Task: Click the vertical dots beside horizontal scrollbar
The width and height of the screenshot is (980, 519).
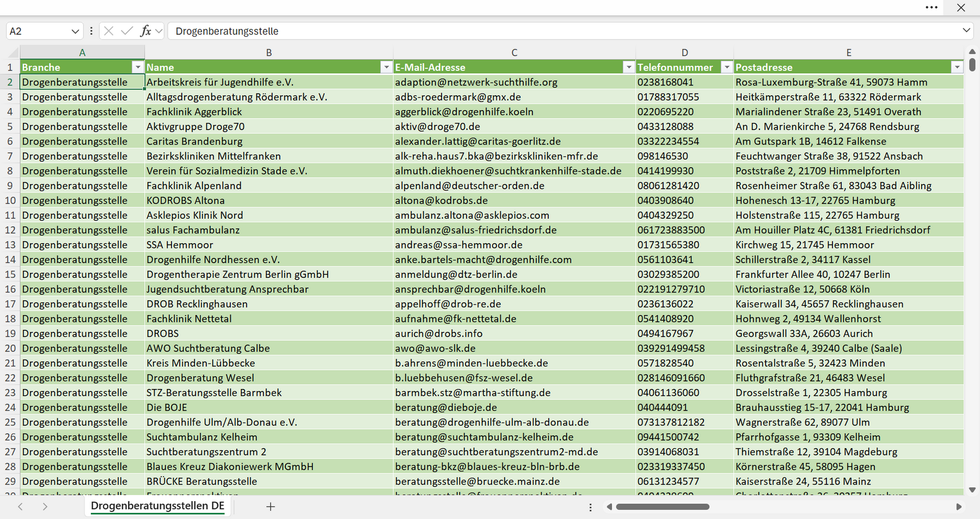Action: tap(590, 507)
